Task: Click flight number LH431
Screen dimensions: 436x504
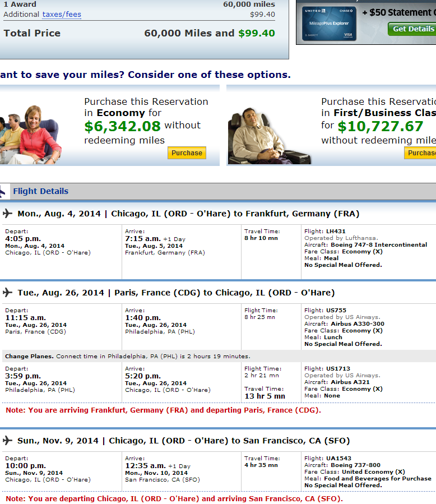Action: point(336,231)
